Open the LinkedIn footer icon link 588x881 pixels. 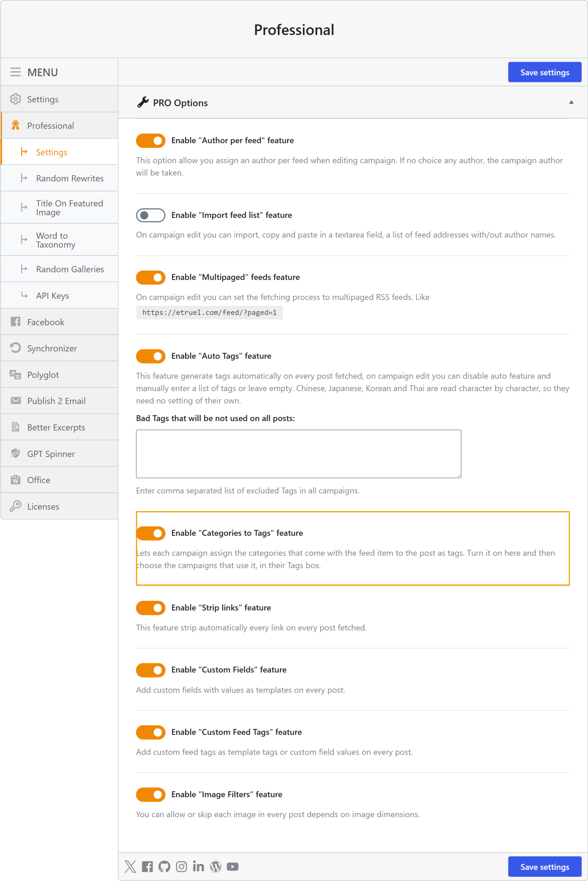[198, 866]
